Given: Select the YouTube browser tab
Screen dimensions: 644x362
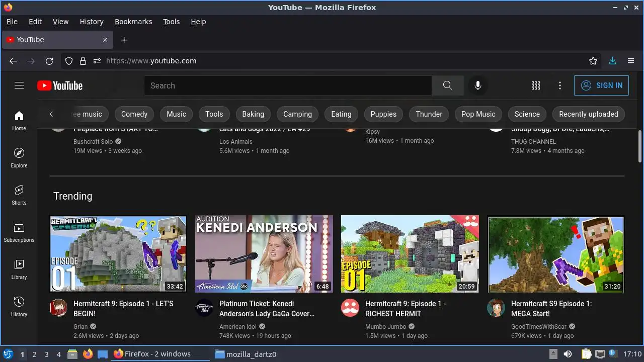Looking at the screenshot, I should tap(58, 40).
